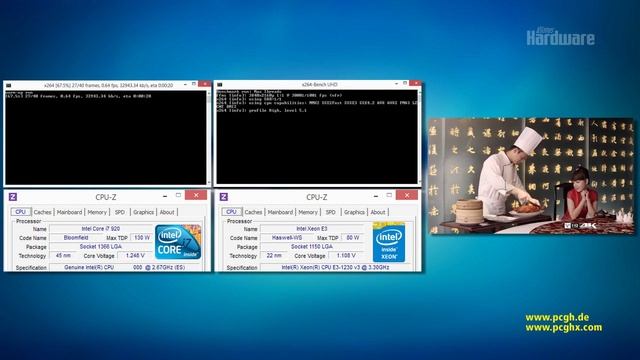
Task: Click left x264 console title bar text
Action: coord(108,85)
